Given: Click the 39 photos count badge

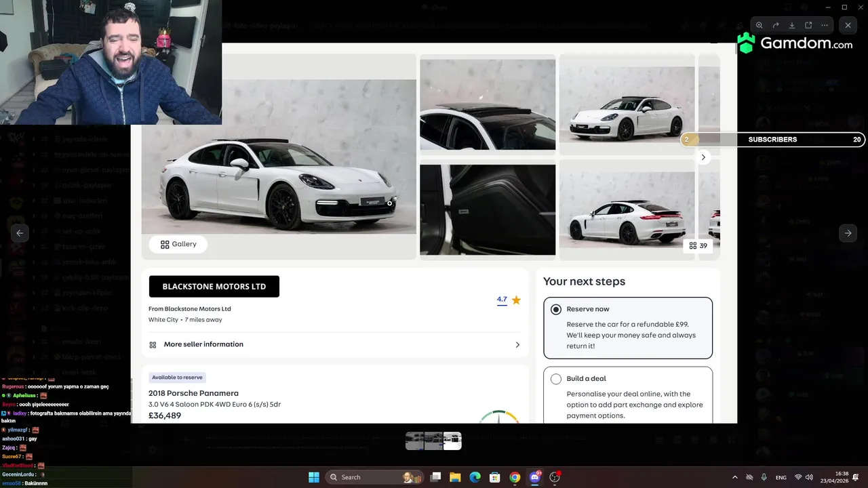Looking at the screenshot, I should pyautogui.click(x=698, y=245).
